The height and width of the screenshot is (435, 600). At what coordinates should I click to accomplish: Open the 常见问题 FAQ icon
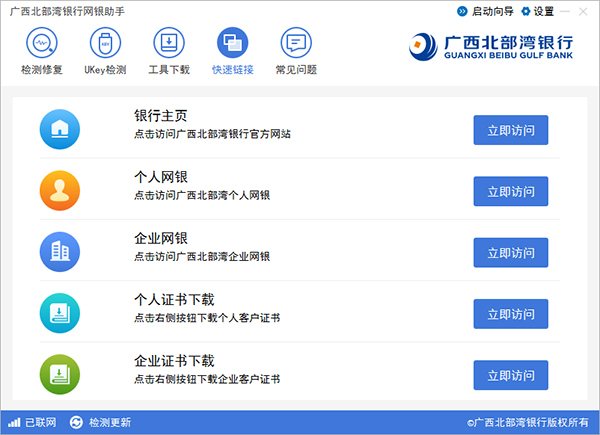(296, 42)
